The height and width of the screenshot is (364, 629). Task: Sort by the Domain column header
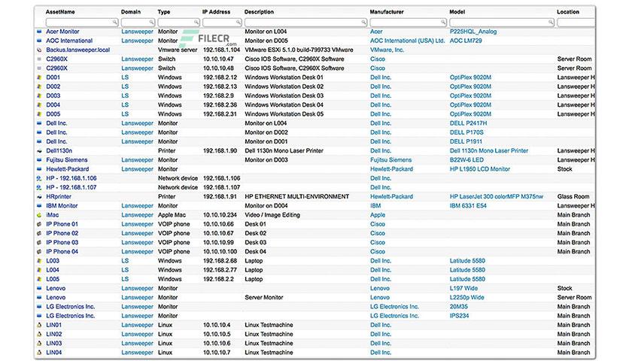point(131,12)
